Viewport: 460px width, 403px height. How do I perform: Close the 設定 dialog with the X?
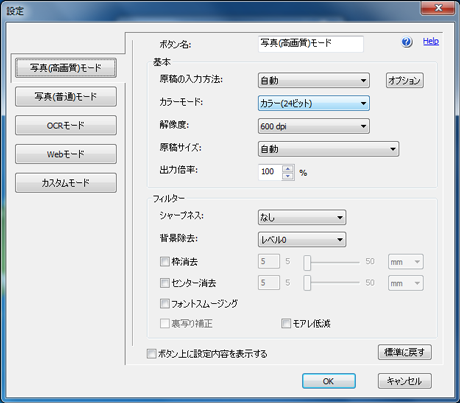[x=438, y=8]
